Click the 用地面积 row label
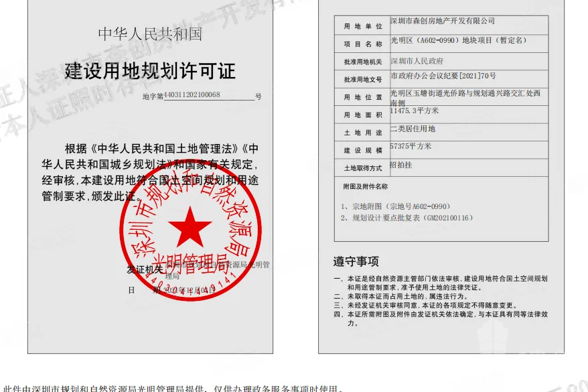Image resolution: width=588 pixels, height=392 pixels. (x=363, y=115)
